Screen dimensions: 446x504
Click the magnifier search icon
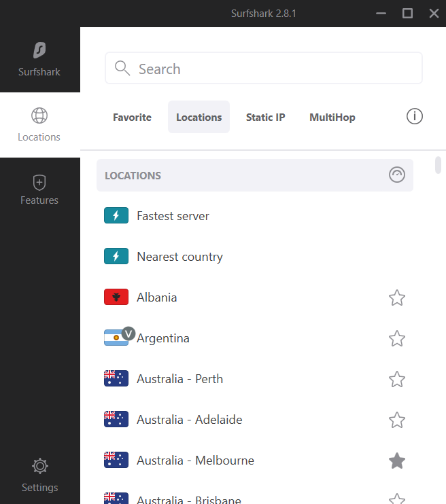(x=122, y=68)
